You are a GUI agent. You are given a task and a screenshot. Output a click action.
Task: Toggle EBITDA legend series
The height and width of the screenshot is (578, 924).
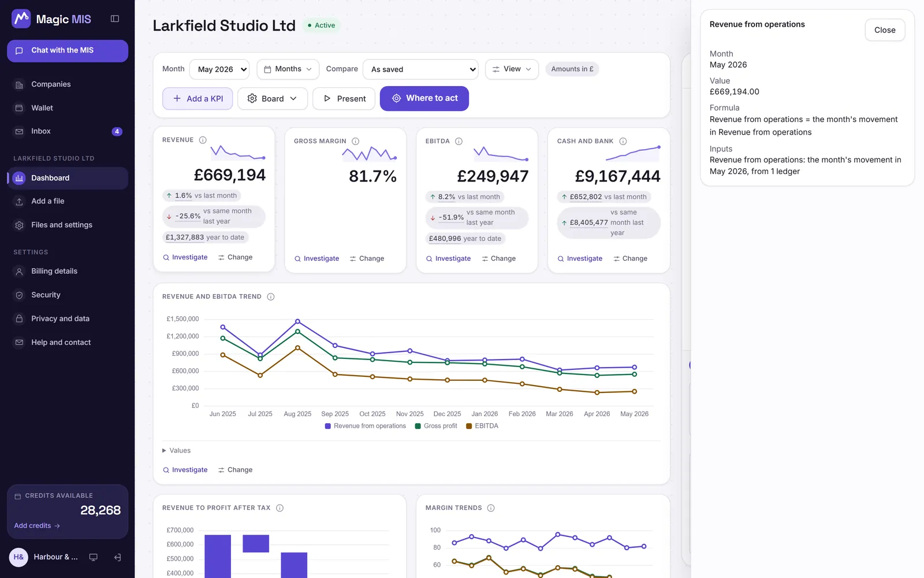(482, 426)
